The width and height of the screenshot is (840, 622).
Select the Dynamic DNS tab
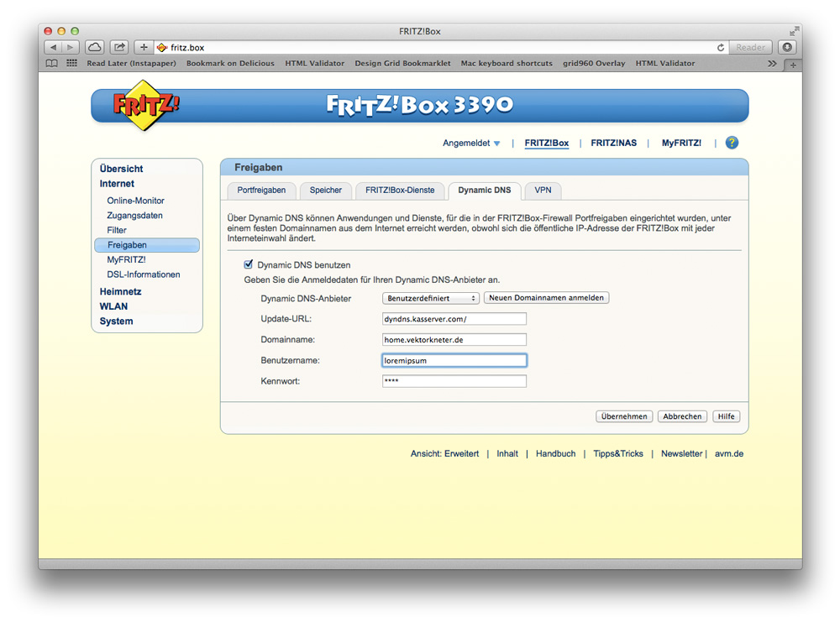(485, 190)
